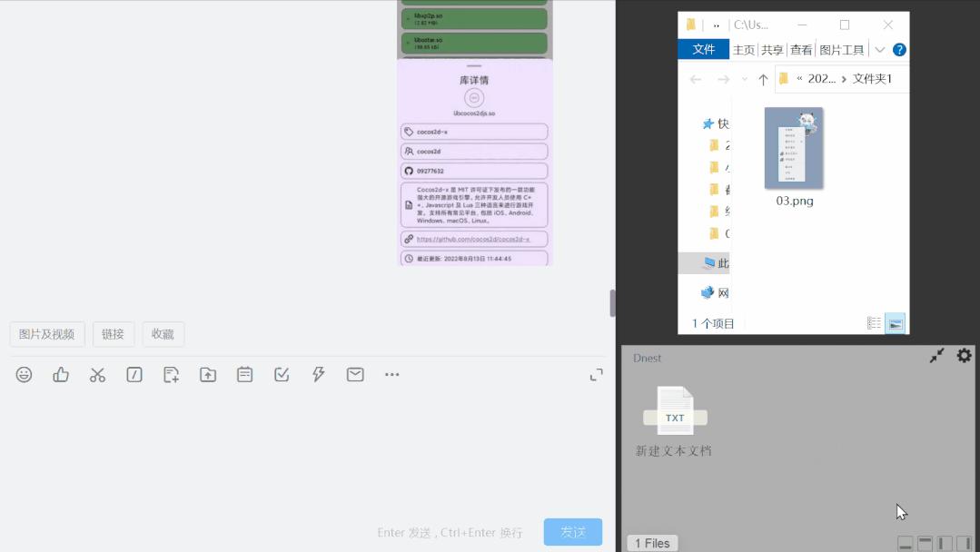The height and width of the screenshot is (552, 980).
Task: Click the envelope mail icon
Action: [x=355, y=374]
